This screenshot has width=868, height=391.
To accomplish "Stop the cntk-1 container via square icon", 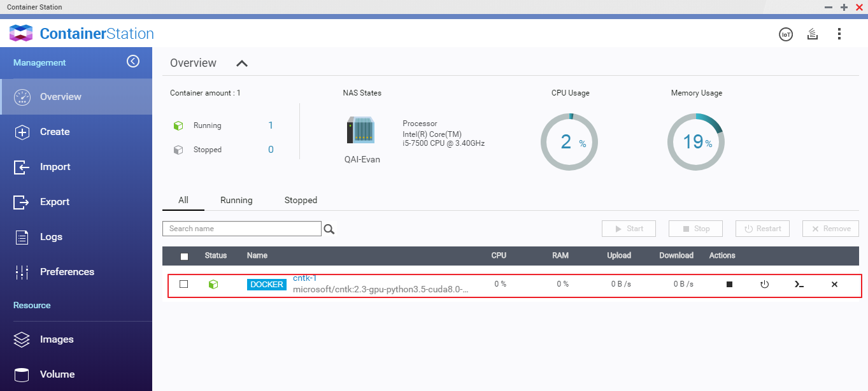I will point(728,284).
